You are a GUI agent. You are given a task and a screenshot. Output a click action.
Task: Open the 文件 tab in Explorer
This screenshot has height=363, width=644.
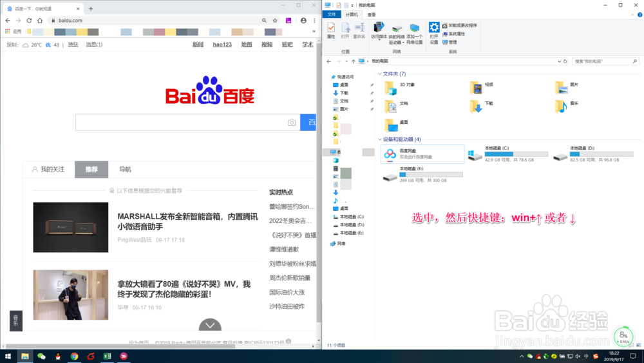[x=332, y=14]
